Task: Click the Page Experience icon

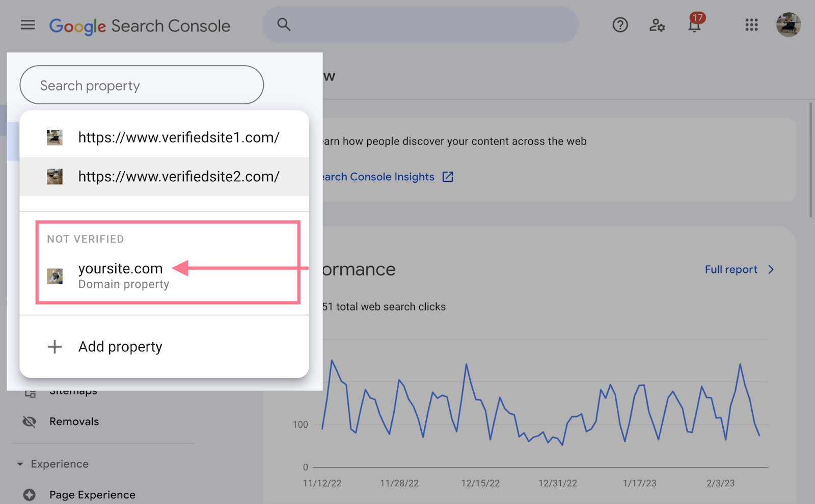Action: coord(30,495)
